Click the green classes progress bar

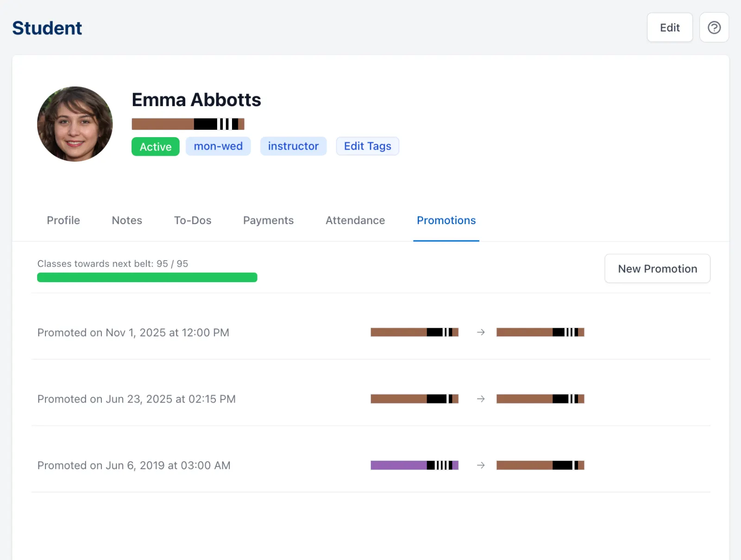coord(147,277)
